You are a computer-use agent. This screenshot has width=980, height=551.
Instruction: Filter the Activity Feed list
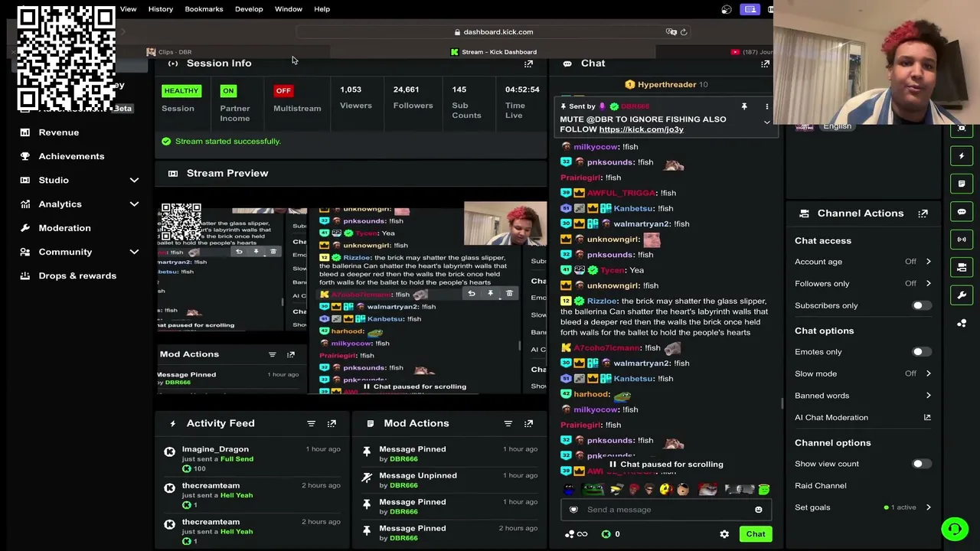pyautogui.click(x=311, y=423)
